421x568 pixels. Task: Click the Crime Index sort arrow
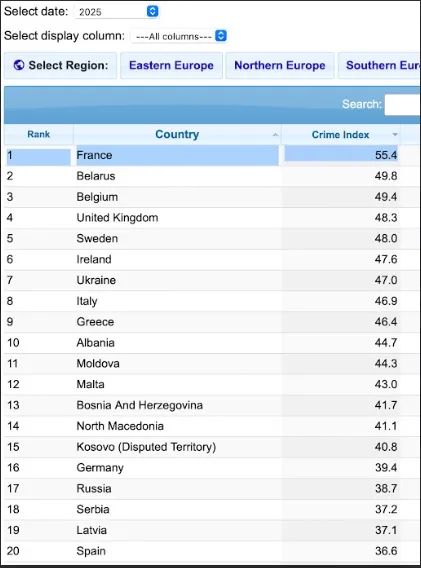point(395,135)
